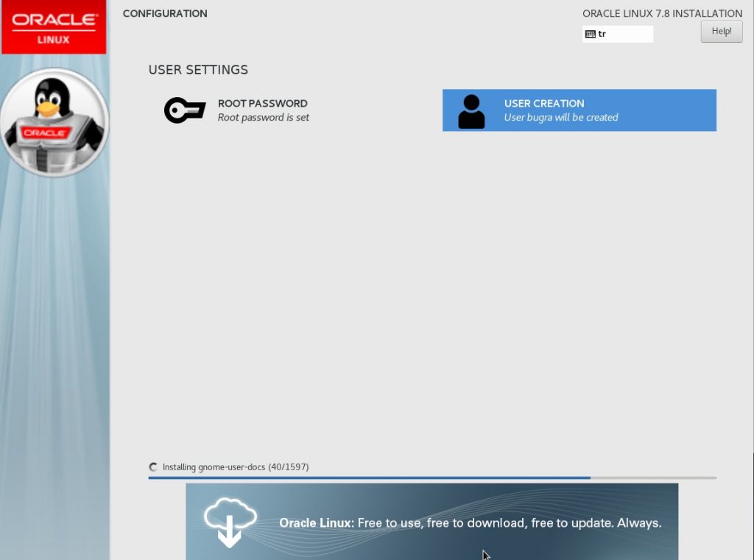Click the cloud download icon in banner
Screen dimensions: 754x560
point(230,522)
